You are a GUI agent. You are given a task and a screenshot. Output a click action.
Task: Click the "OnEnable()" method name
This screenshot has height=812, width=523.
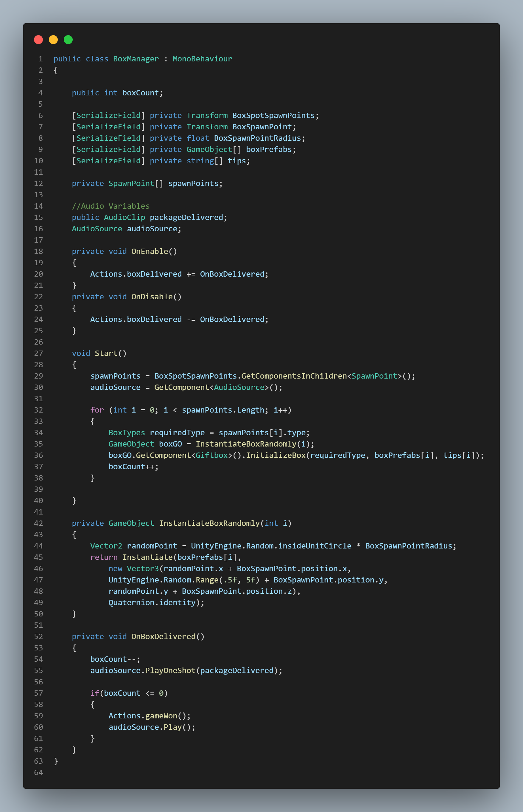coord(154,252)
